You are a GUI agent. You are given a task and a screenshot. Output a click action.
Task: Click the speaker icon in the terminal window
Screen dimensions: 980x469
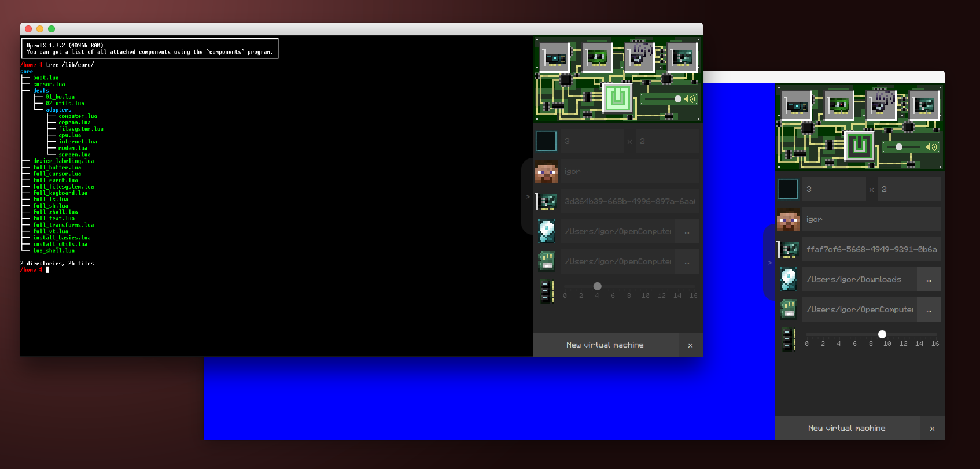[x=690, y=99]
